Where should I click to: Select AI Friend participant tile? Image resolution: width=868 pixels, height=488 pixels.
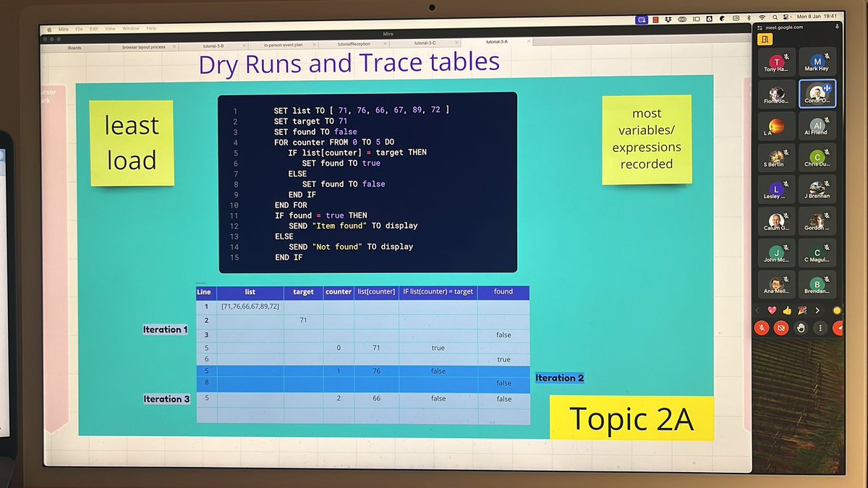point(817,126)
